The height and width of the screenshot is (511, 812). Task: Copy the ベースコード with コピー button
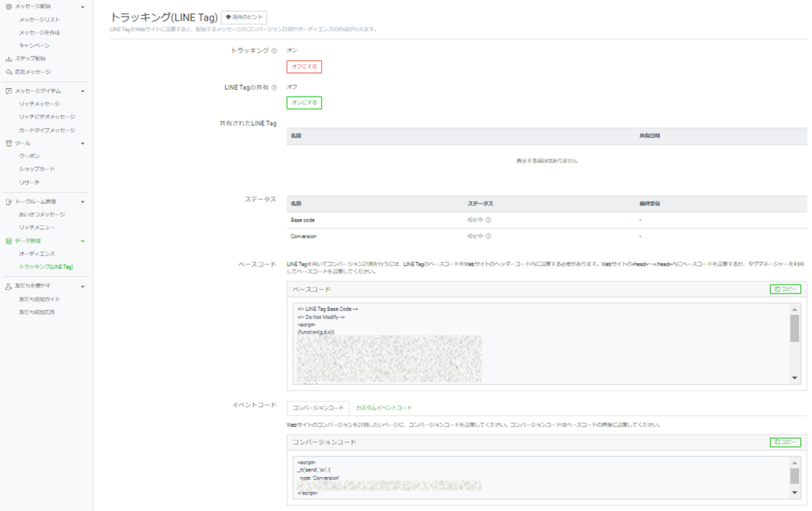click(785, 289)
